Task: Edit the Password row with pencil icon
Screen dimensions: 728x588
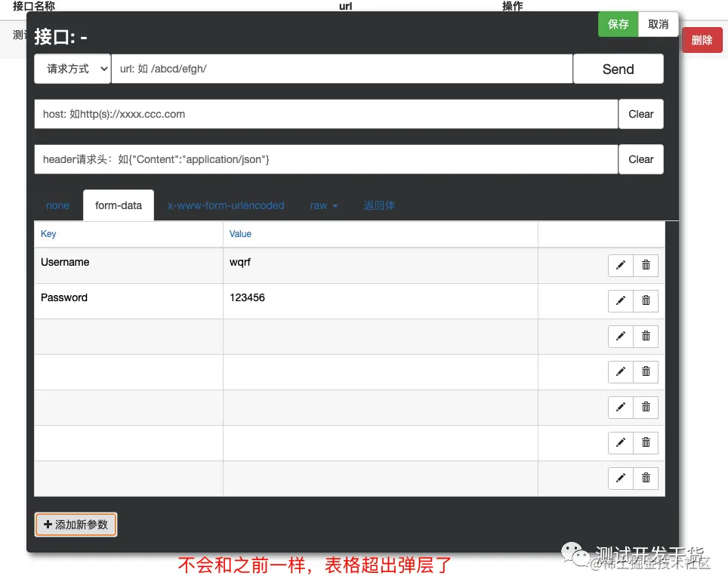Action: 620,300
